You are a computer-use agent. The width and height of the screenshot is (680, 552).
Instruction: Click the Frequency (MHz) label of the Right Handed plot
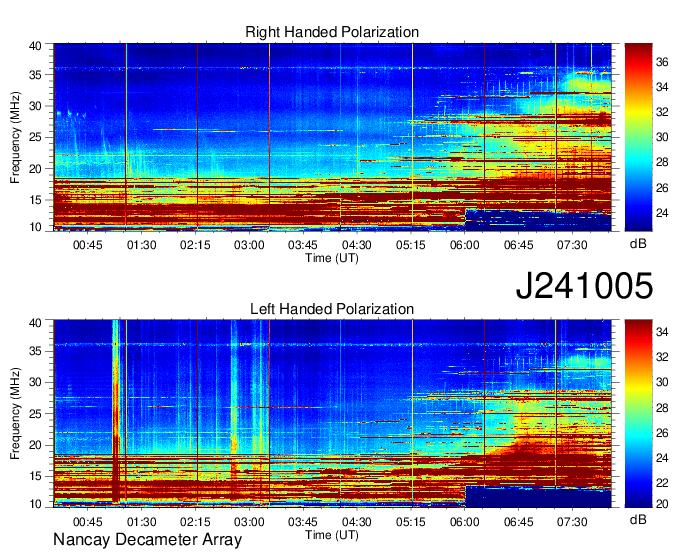click(x=15, y=137)
